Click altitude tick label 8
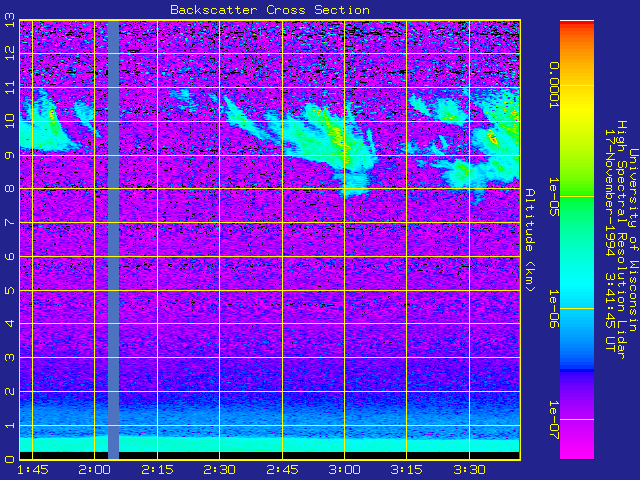The image size is (640, 480). 10,189
